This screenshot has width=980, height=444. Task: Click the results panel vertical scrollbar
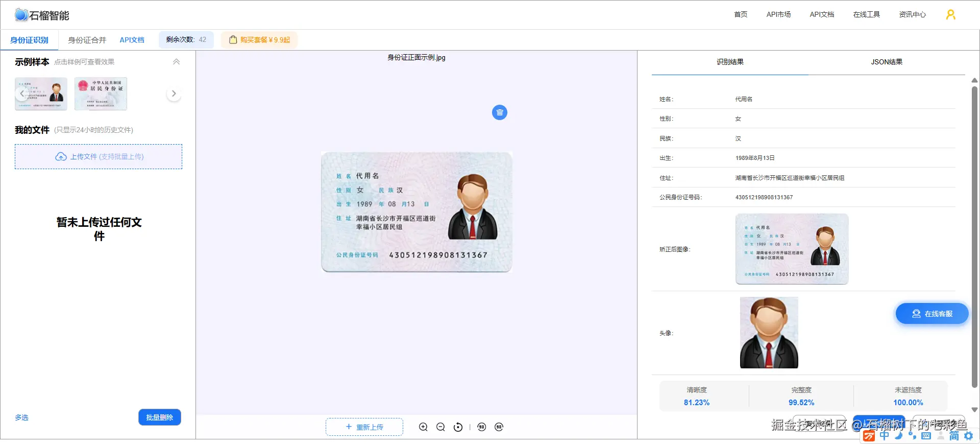pyautogui.click(x=974, y=238)
